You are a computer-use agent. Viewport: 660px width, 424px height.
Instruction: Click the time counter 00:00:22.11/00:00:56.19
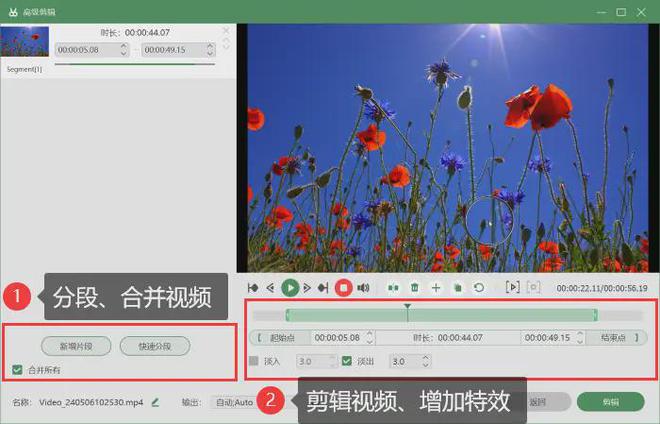pos(602,288)
